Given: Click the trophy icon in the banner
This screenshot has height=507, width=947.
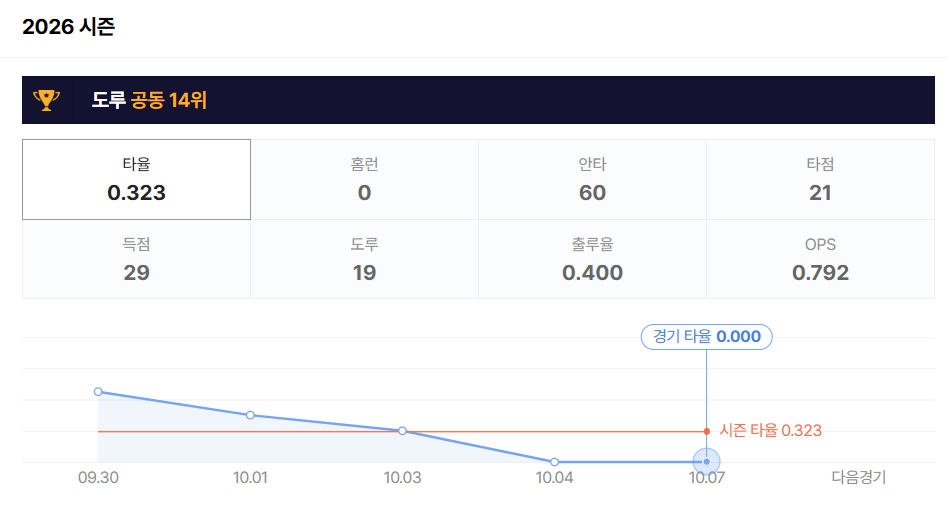Looking at the screenshot, I should pos(47,100).
